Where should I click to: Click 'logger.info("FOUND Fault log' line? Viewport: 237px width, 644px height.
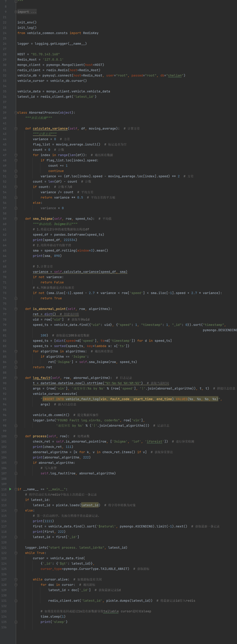(x=89, y=421)
